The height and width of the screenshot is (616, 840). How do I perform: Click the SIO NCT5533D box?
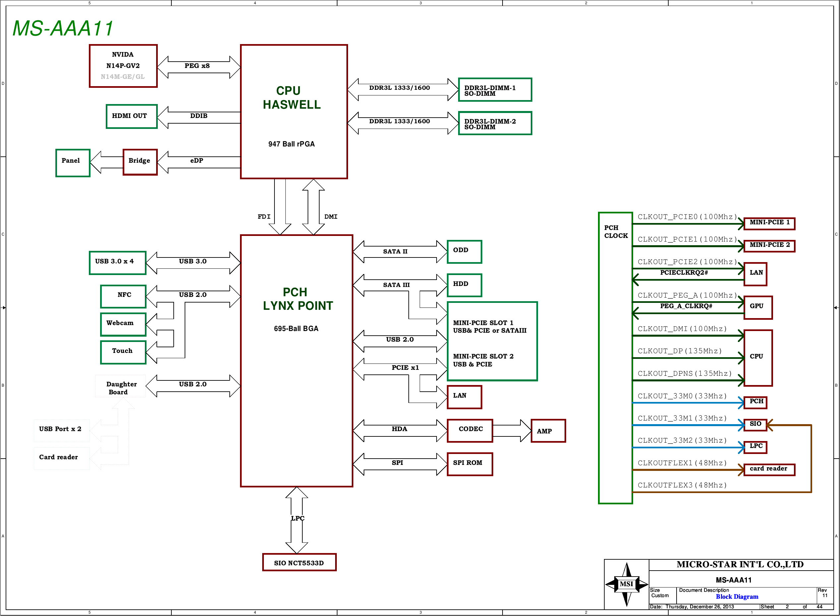pyautogui.click(x=299, y=563)
